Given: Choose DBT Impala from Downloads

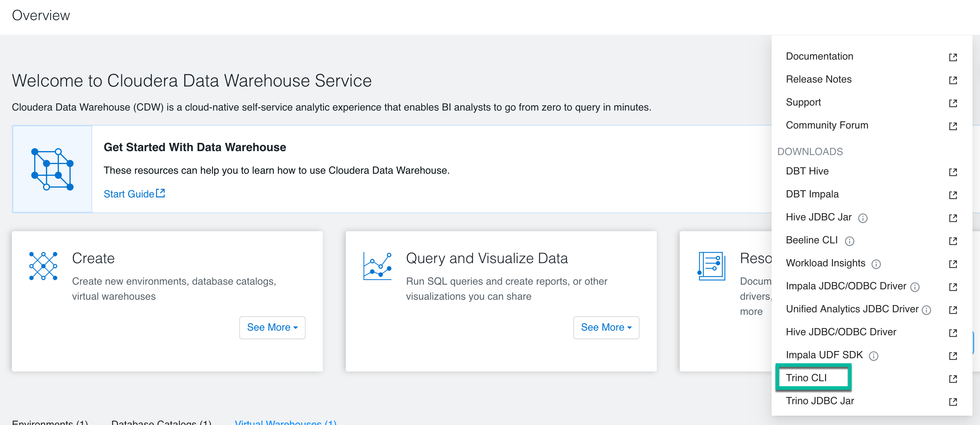Looking at the screenshot, I should click(812, 194).
